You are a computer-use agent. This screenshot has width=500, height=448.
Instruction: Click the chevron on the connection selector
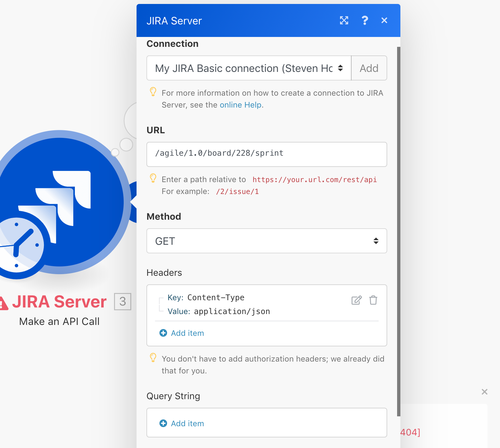point(340,68)
